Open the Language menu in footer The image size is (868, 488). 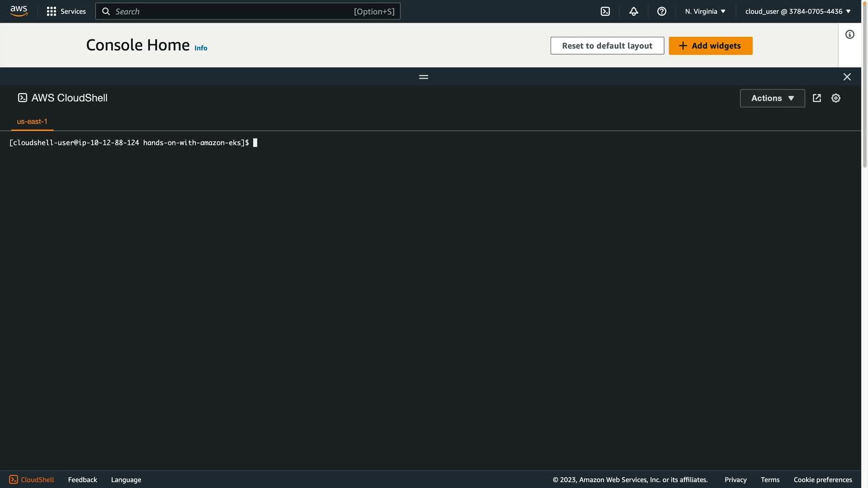point(126,479)
